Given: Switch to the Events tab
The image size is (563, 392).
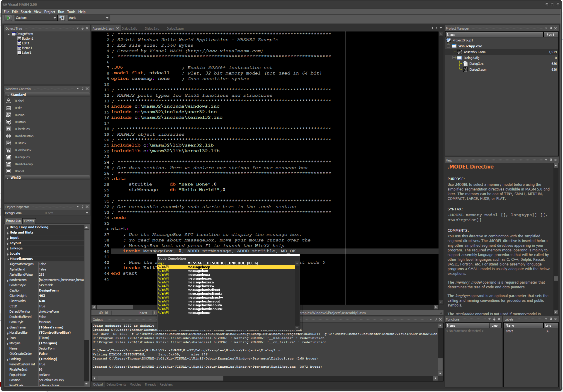Looking at the screenshot, I should pos(29,221).
